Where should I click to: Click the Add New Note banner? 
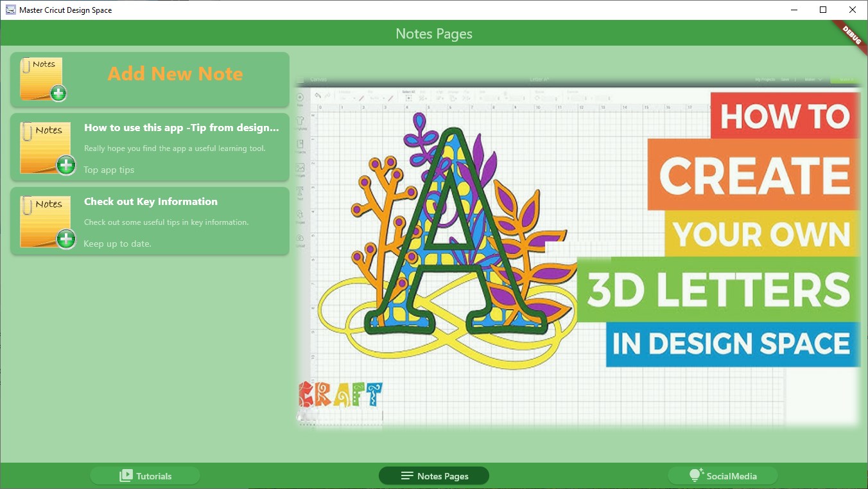(x=175, y=73)
